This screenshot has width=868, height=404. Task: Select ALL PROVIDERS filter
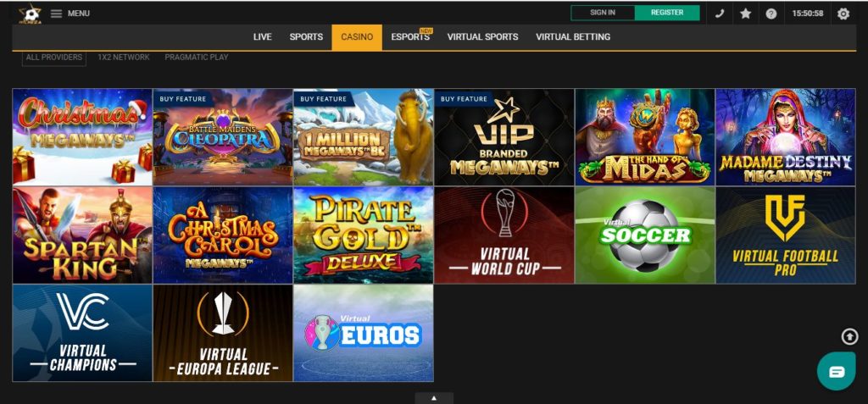point(53,57)
